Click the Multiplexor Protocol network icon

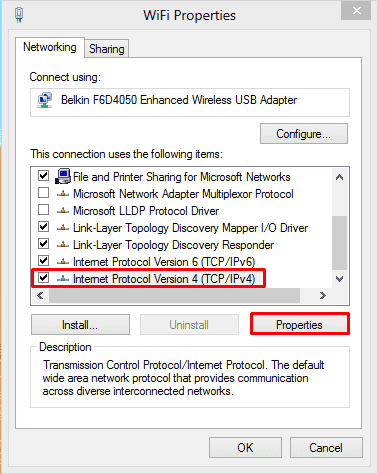[x=63, y=194]
